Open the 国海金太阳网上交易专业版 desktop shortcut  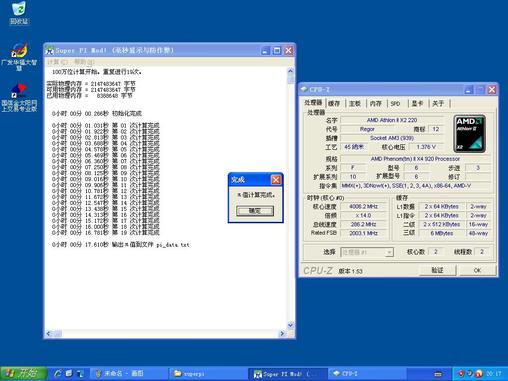coord(19,97)
